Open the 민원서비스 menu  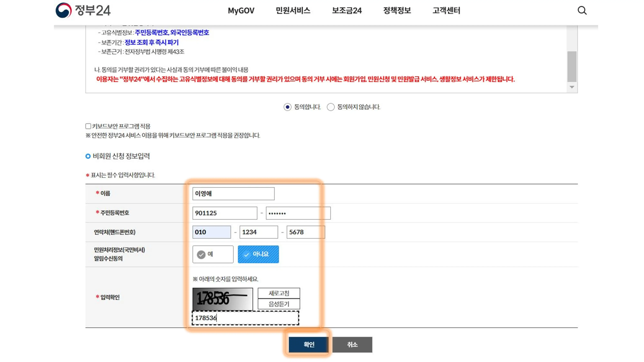[x=293, y=10]
